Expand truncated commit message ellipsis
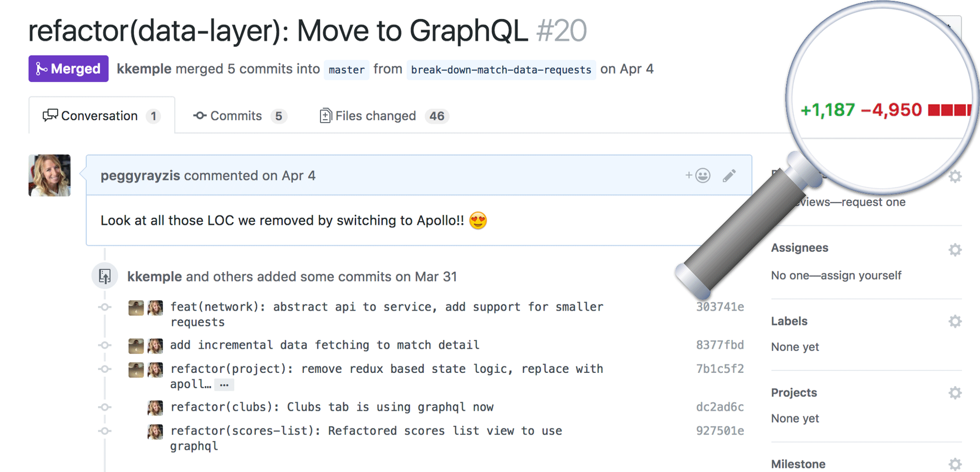Image resolution: width=980 pixels, height=472 pixels. [224, 385]
